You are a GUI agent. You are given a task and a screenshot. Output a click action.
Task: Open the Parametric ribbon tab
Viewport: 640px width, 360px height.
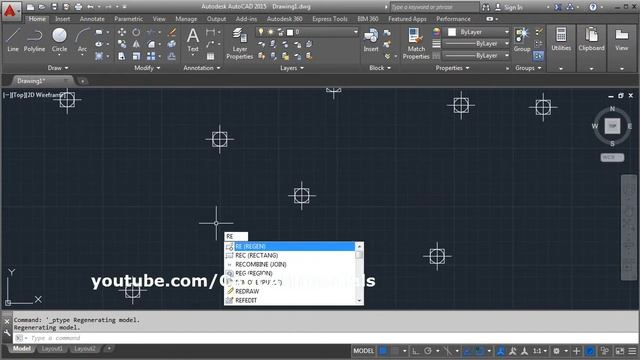(129, 19)
